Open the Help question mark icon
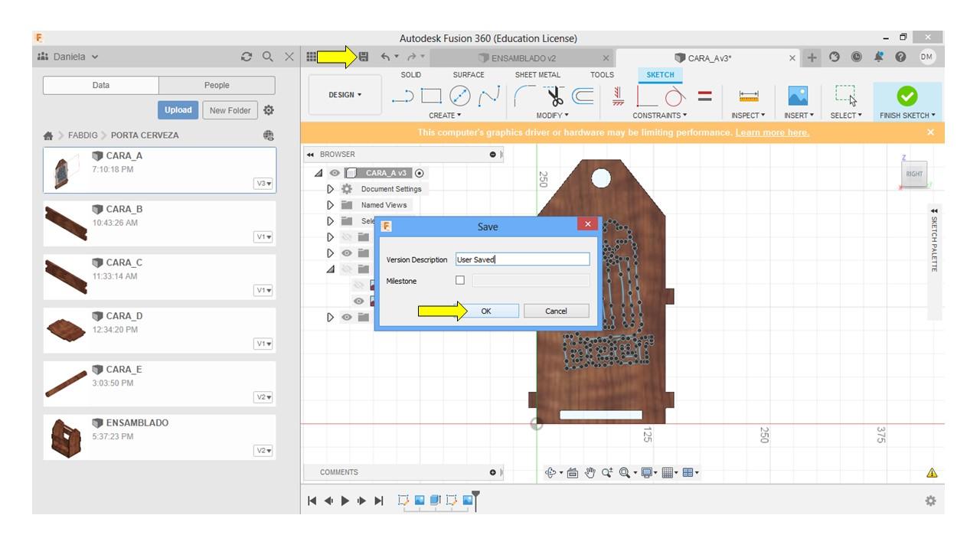980x551 pixels. click(x=900, y=57)
